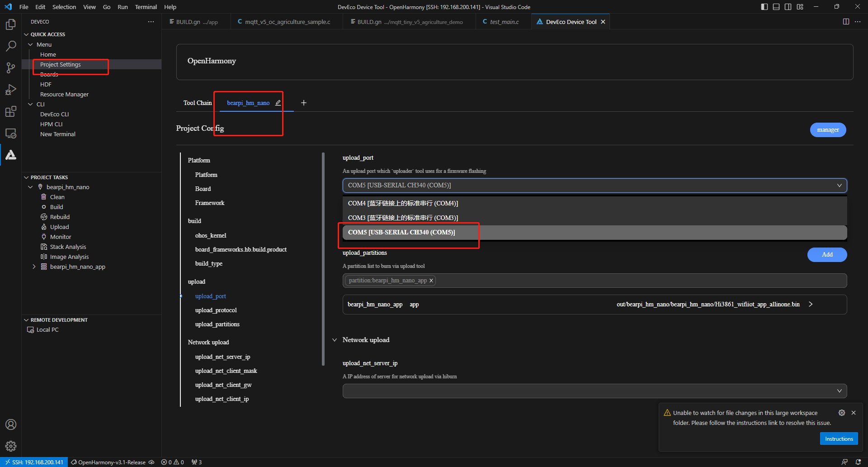Click the edit pencil on bearpi_hm_nano tab
The width and height of the screenshot is (868, 467).
(x=278, y=103)
